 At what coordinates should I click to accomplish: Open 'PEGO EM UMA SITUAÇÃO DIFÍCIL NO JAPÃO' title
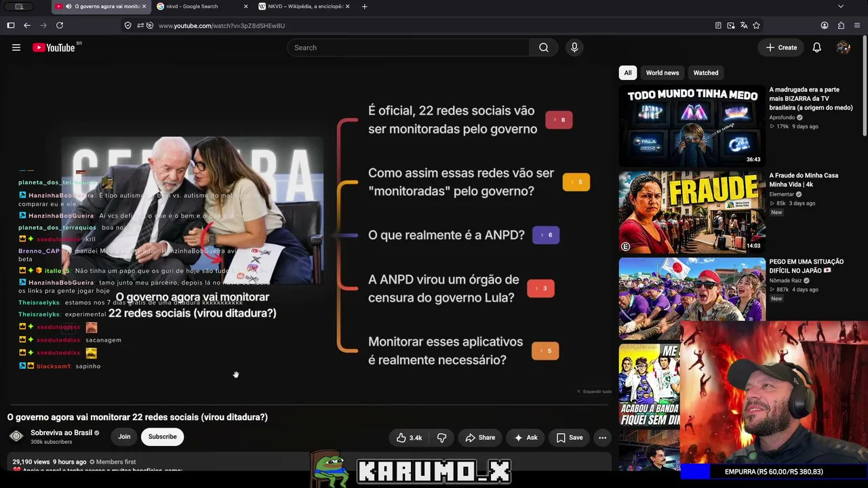(807, 266)
